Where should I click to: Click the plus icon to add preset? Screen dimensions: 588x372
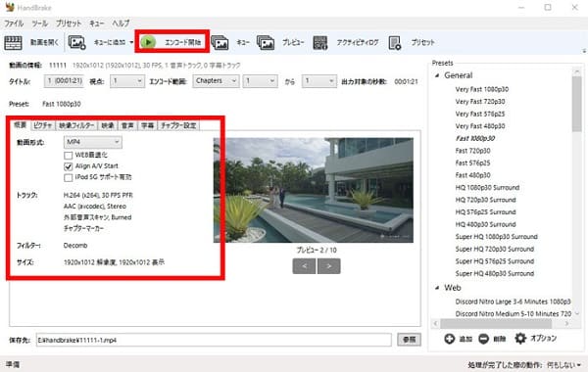449,339
